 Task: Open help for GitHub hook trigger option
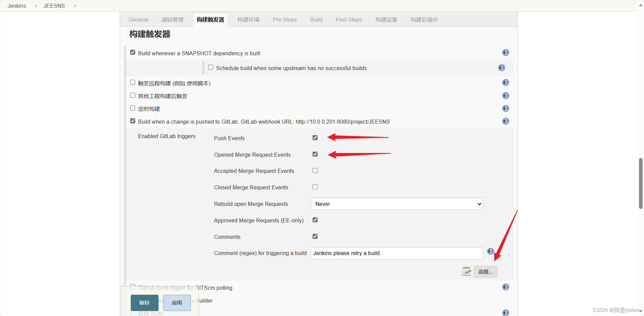505,287
